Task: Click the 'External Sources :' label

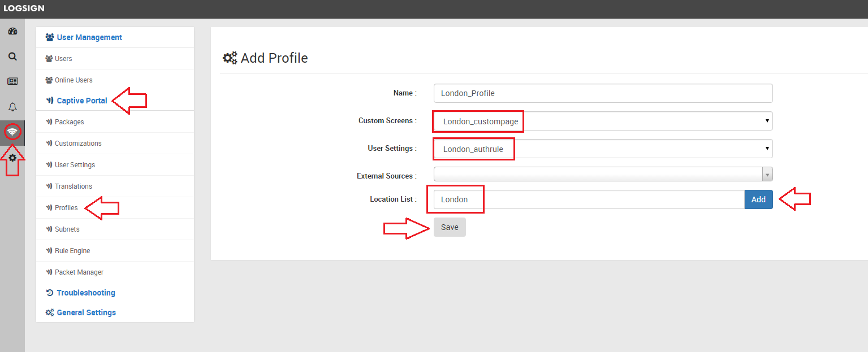Action: pos(387,176)
